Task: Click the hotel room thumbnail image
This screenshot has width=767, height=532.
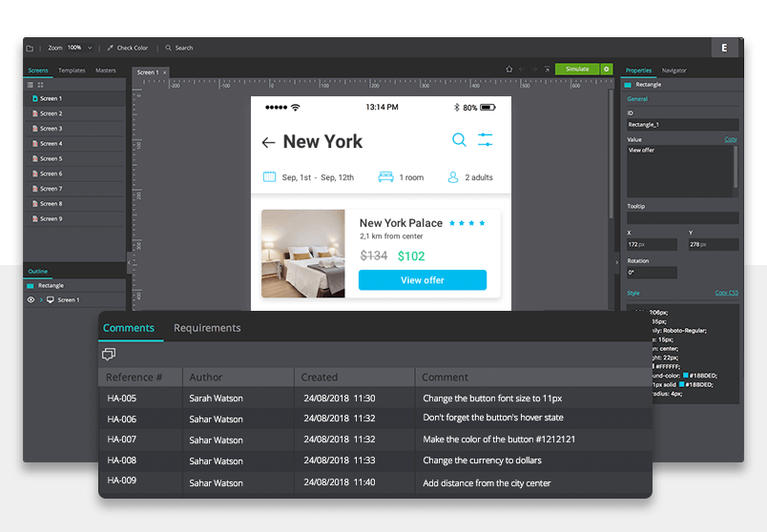Action: click(x=303, y=254)
